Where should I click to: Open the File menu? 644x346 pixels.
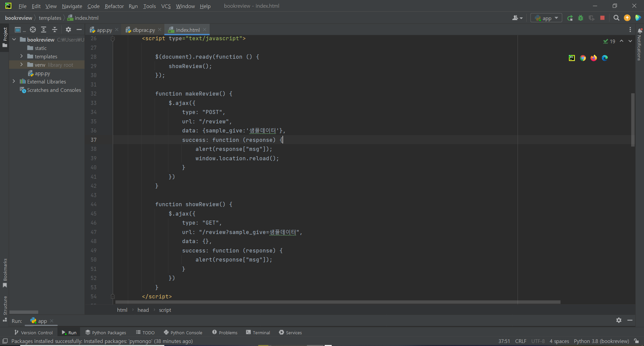pyautogui.click(x=22, y=6)
